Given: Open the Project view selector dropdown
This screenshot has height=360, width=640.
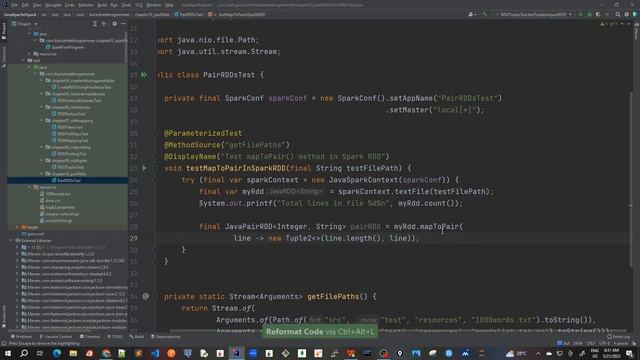Looking at the screenshot, I should pos(24,24).
